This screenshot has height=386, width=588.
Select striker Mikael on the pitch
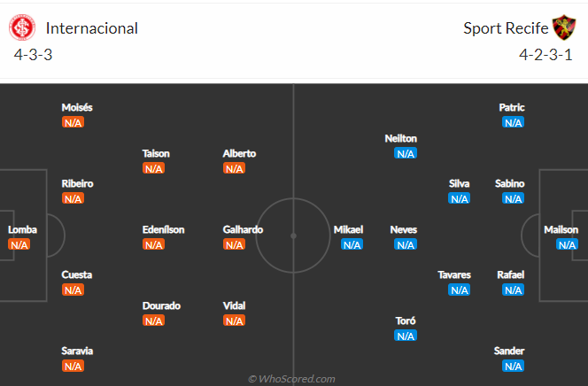click(348, 237)
